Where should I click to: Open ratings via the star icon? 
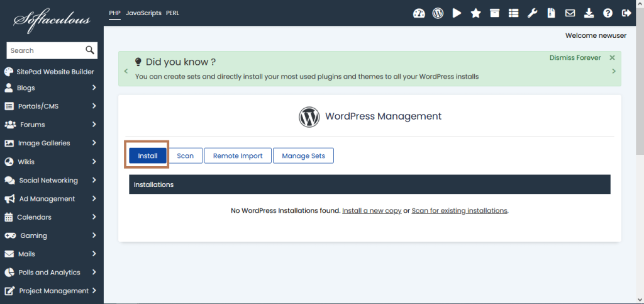point(475,13)
